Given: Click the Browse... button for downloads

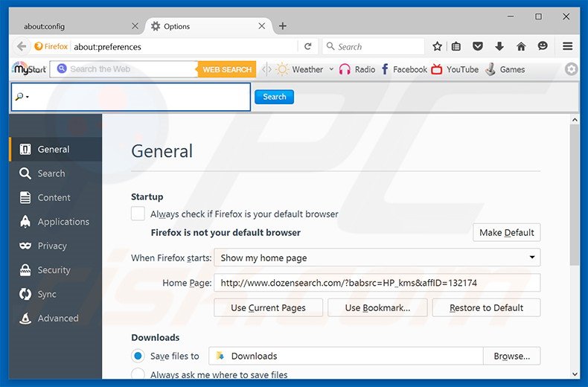Looking at the screenshot, I should point(511,356).
